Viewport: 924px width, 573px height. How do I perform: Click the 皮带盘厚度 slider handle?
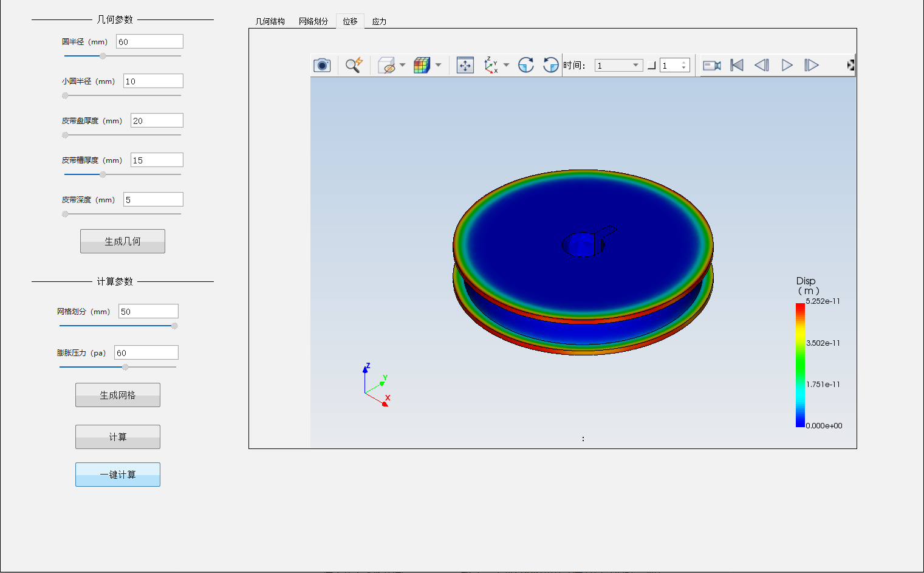[x=65, y=135]
